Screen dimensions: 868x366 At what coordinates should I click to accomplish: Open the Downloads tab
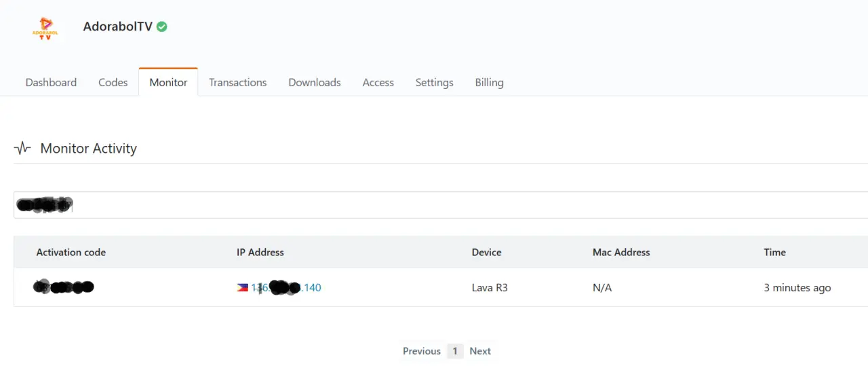(315, 82)
